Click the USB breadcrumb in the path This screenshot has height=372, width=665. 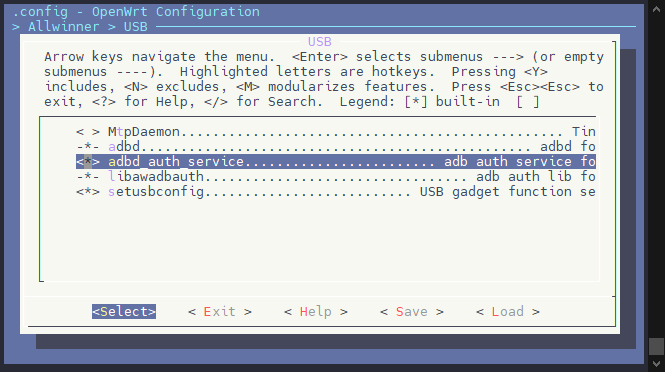pos(136,27)
